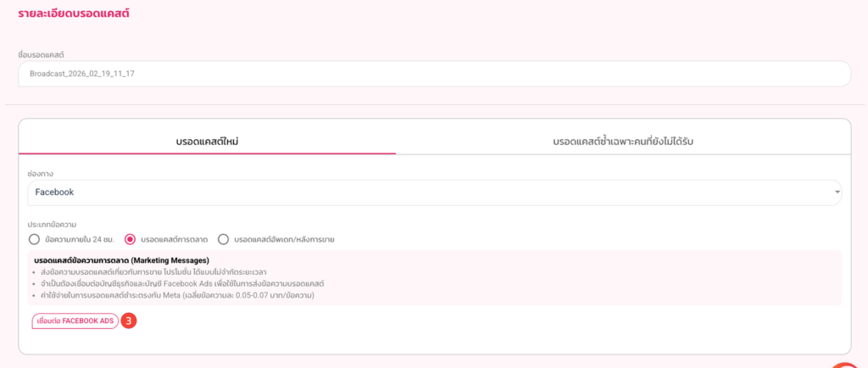Image resolution: width=868 pixels, height=368 pixels.
Task: Select the 'ข้อความภายใน 24 ชม.' radio button
Action: pos(35,239)
